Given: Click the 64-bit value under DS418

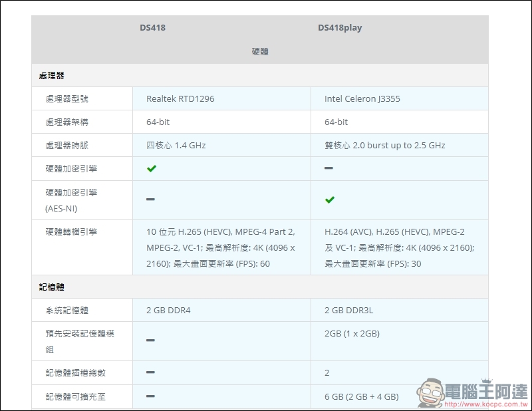Looking at the screenshot, I should click(x=158, y=122).
